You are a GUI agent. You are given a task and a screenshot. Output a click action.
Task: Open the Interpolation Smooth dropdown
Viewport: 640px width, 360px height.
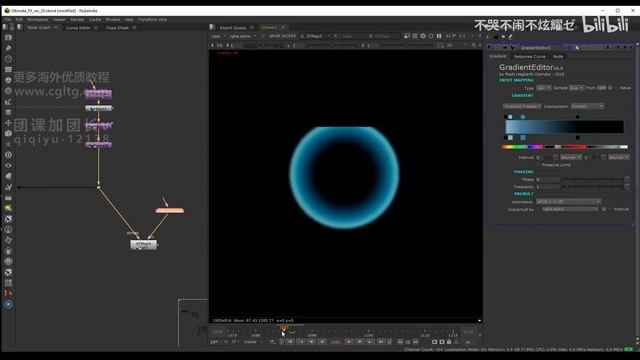coord(587,106)
